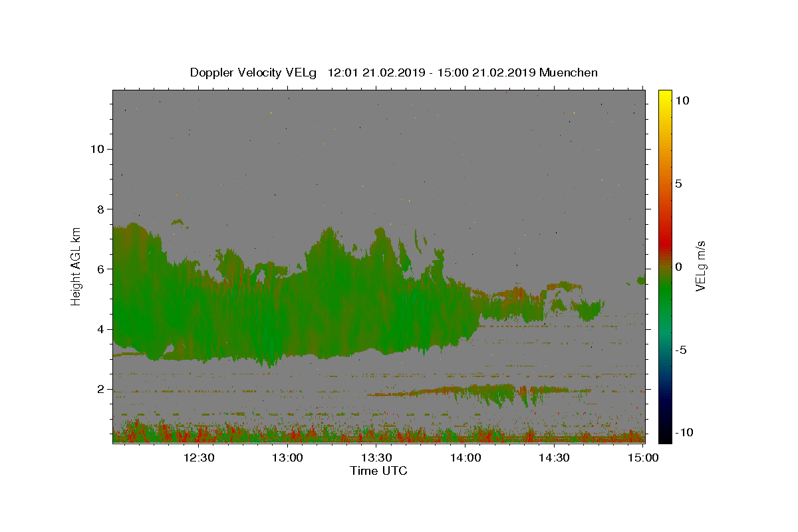Click the 12:30 time tick label
This screenshot has height=532, width=798.
point(199,458)
